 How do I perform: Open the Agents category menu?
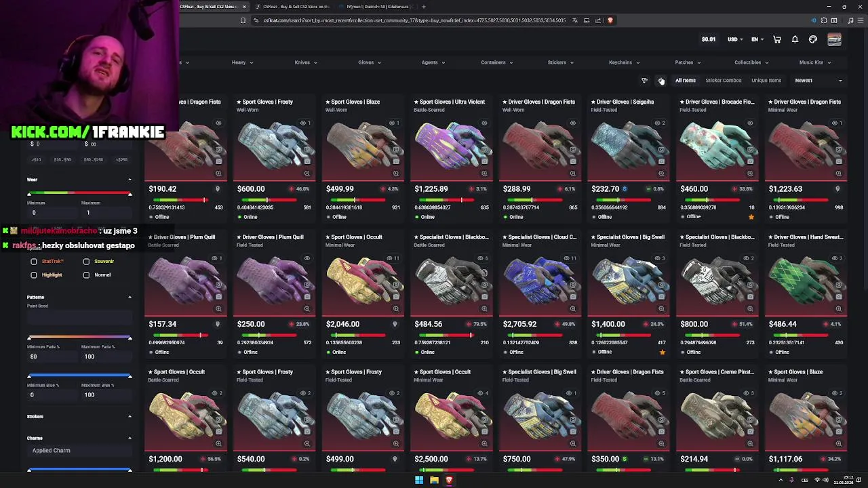pyautogui.click(x=433, y=62)
